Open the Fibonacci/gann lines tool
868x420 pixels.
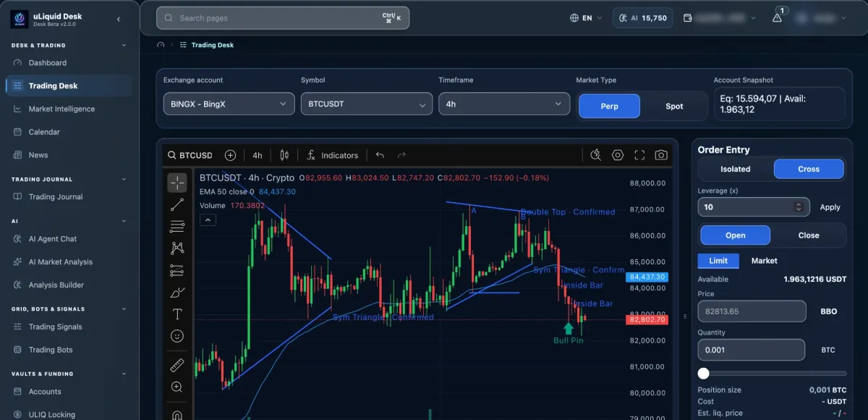point(177,227)
